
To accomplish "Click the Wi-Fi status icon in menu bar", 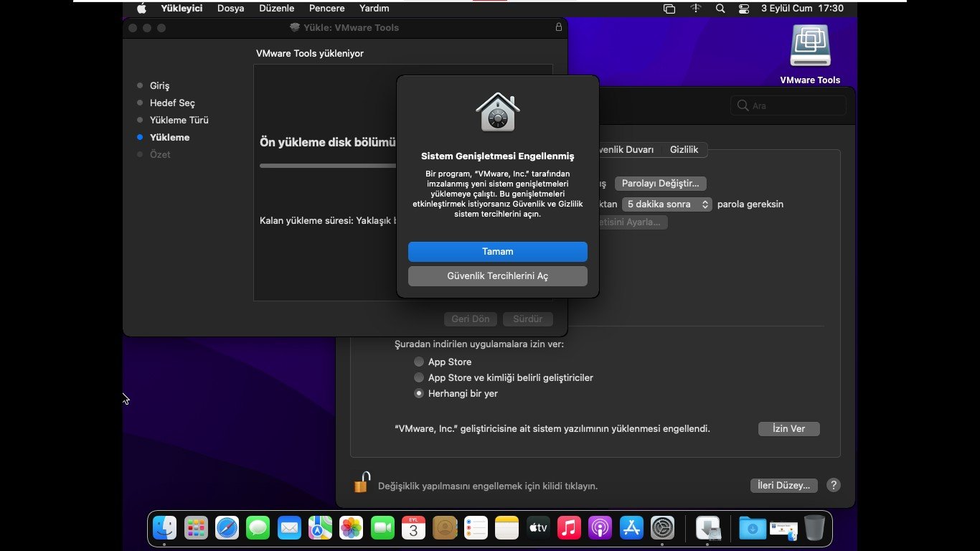I will point(696,9).
